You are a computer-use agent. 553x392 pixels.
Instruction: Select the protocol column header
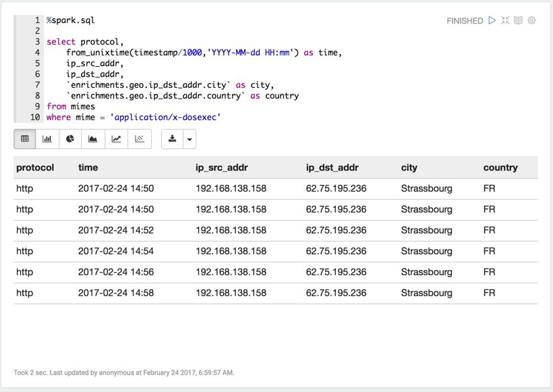35,167
